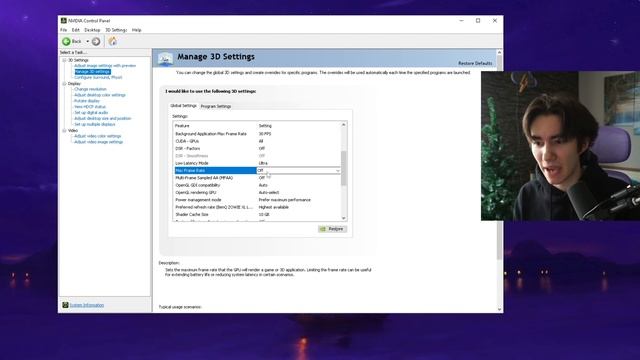Screen dimensions: 640x360
Task: Switch to the Program Settings tab
Action: [216, 106]
